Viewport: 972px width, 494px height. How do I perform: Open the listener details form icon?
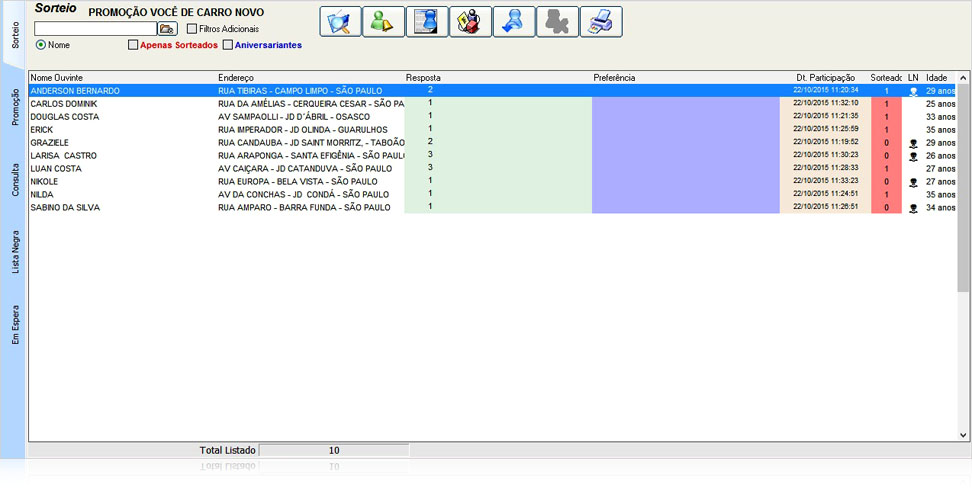click(x=427, y=22)
